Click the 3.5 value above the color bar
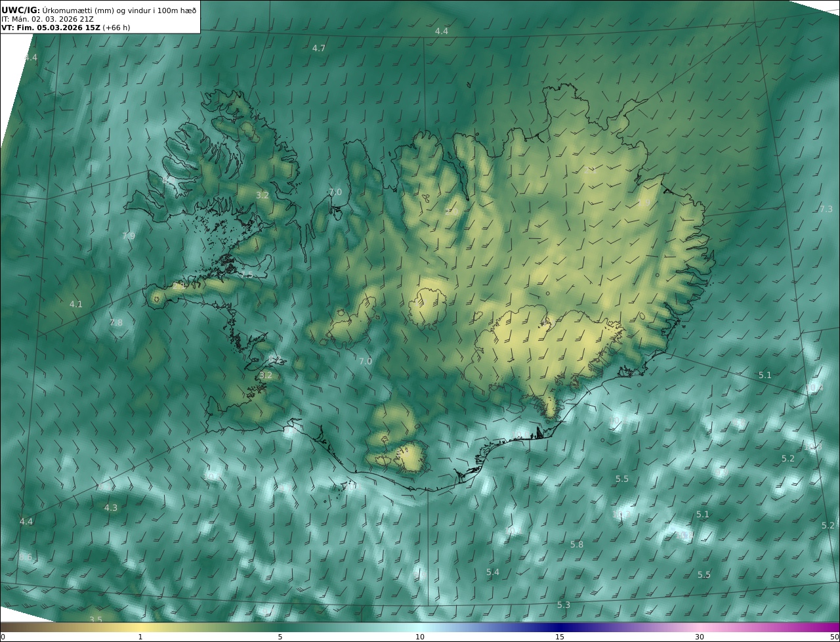The width and height of the screenshot is (840, 642). [x=96, y=620]
